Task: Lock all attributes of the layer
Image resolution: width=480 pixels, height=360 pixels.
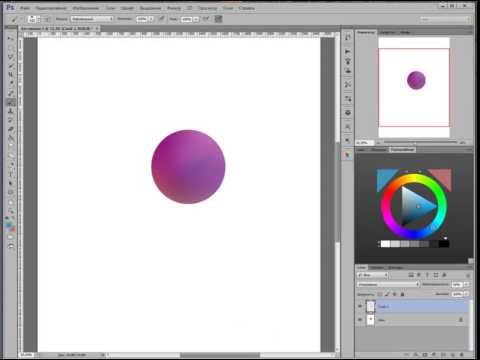Action: 402,294
